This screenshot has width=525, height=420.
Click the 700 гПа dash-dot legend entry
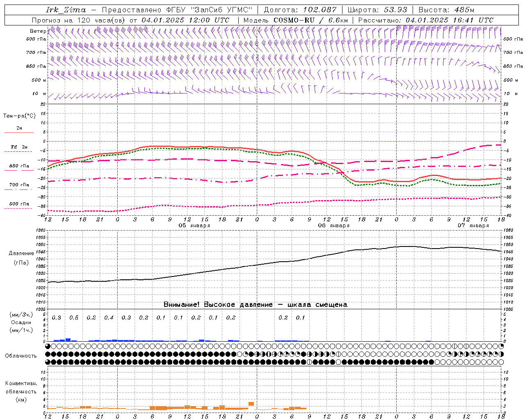tap(19, 185)
